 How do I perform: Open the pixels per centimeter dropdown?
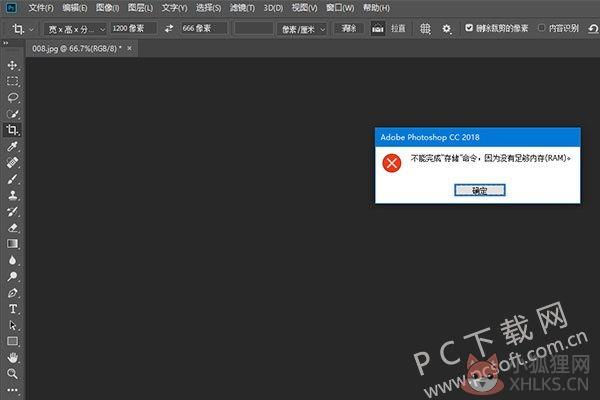302,29
